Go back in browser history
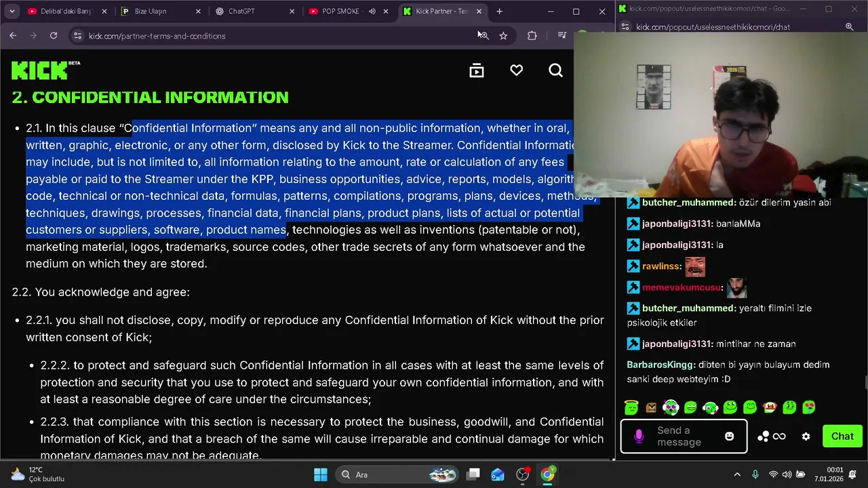Viewport: 868px width, 488px height. [13, 35]
